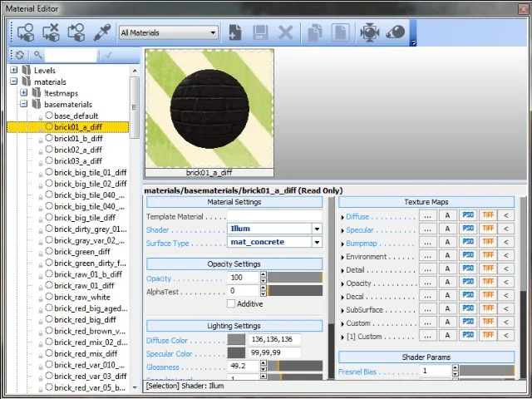Click the Save material floppy icon
The width and height of the screenshot is (532, 399).
tap(260, 33)
